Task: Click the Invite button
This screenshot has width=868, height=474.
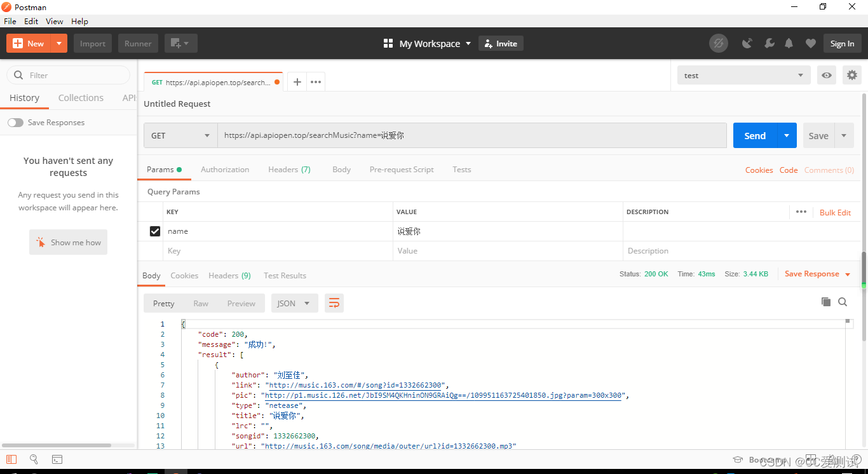Action: tap(501, 43)
